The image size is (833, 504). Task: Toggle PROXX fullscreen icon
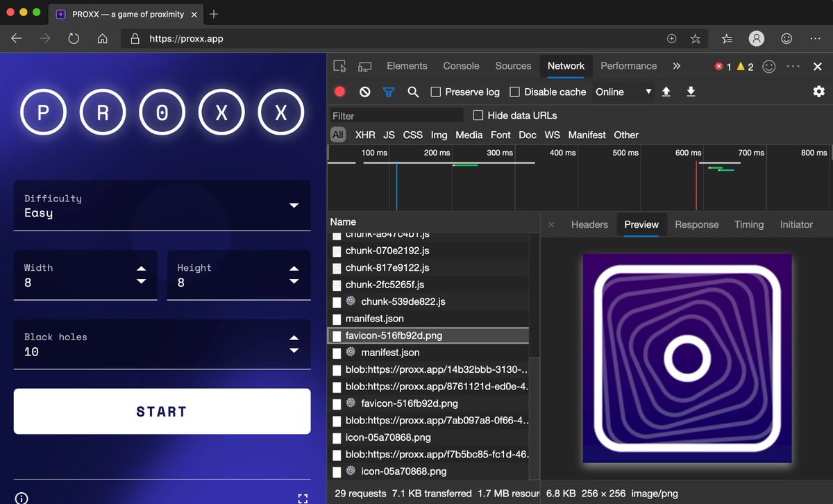click(x=302, y=498)
